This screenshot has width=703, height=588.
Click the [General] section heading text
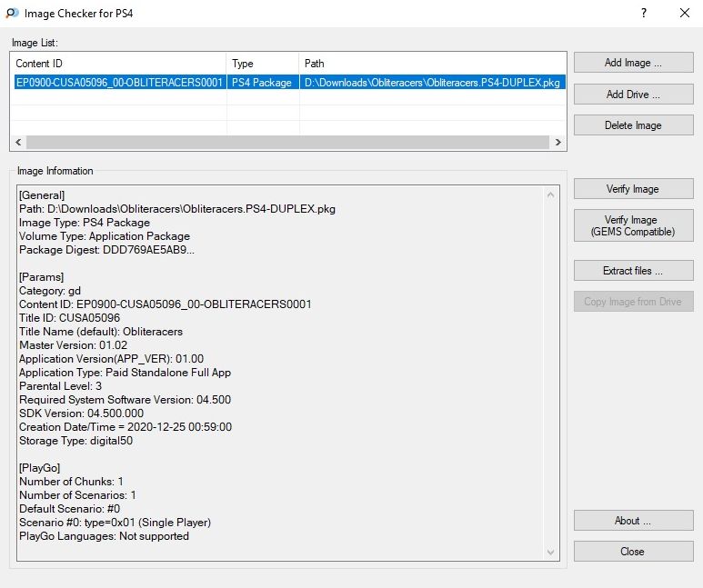pyautogui.click(x=42, y=195)
